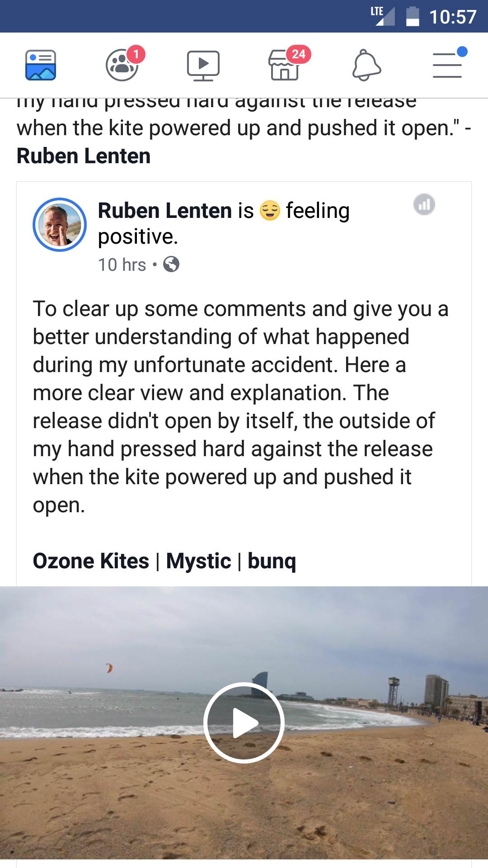Tap bold Ruben Lenten name above shared post

click(x=84, y=156)
